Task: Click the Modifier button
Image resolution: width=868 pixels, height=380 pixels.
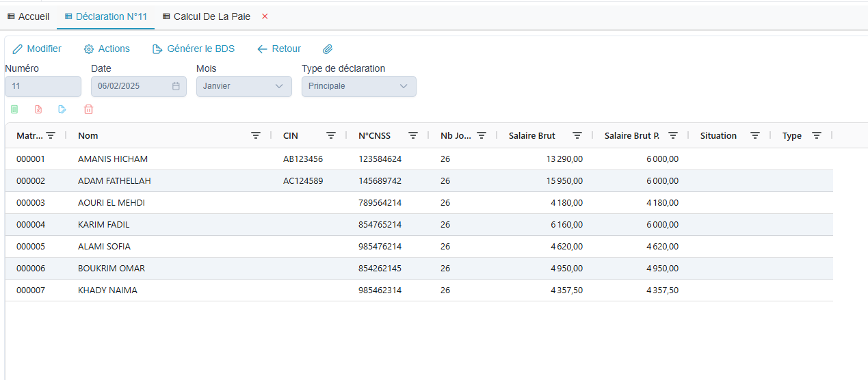Action: [x=37, y=49]
